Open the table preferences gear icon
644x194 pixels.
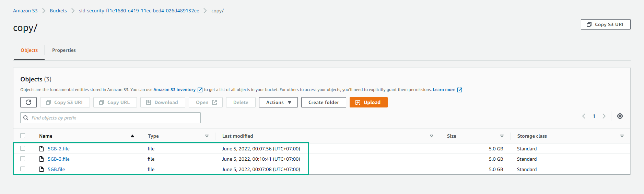click(620, 116)
